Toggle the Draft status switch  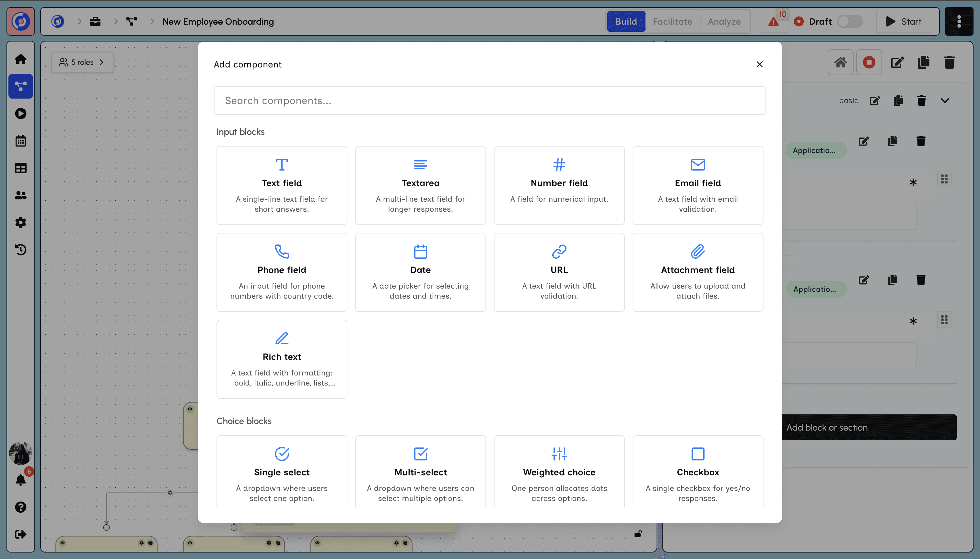[x=849, y=21]
